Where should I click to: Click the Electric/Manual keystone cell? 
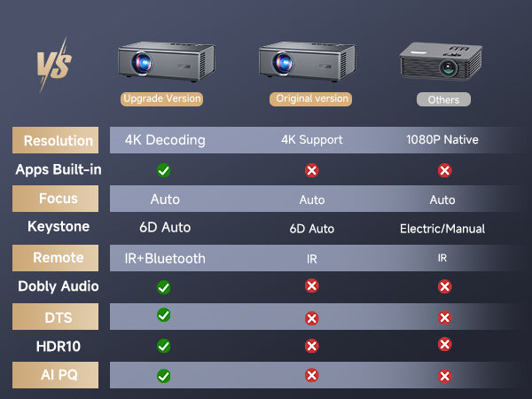[x=442, y=229]
